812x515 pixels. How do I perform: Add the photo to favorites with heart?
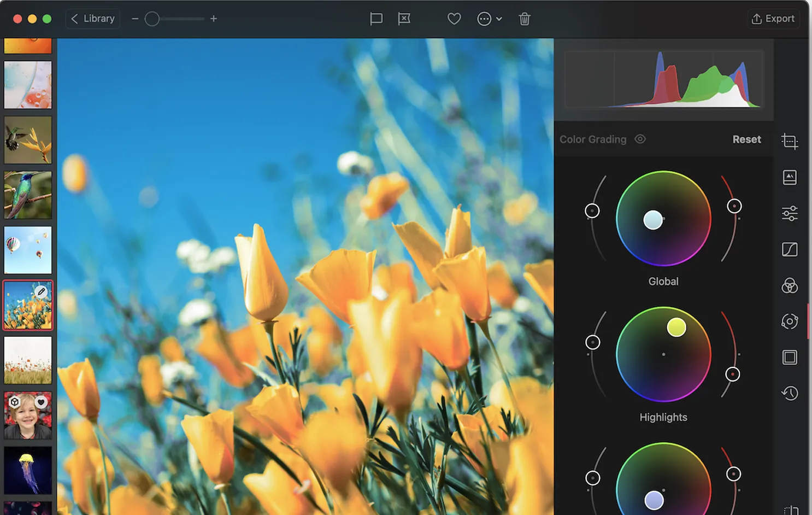454,19
